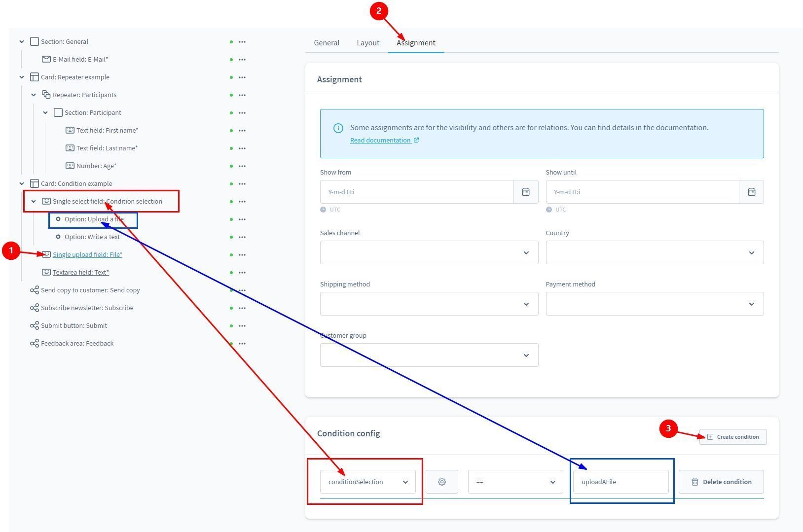
Task: Open calendar picker for Show until
Action: click(751, 192)
